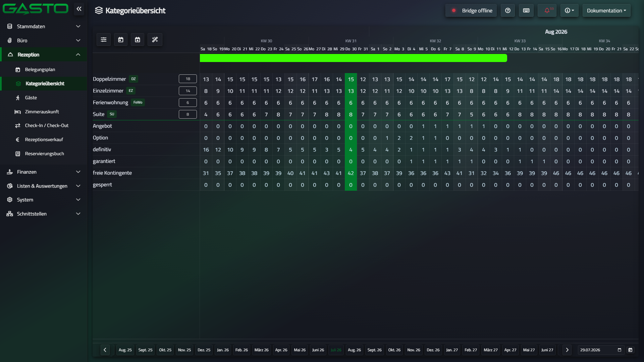This screenshot has width=644, height=362.
Task: Click the FeWo category badge
Action: pyautogui.click(x=138, y=103)
